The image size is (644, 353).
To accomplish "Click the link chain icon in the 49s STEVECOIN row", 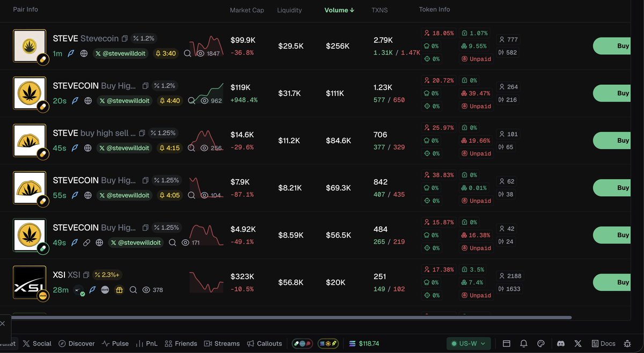I will click(86, 242).
